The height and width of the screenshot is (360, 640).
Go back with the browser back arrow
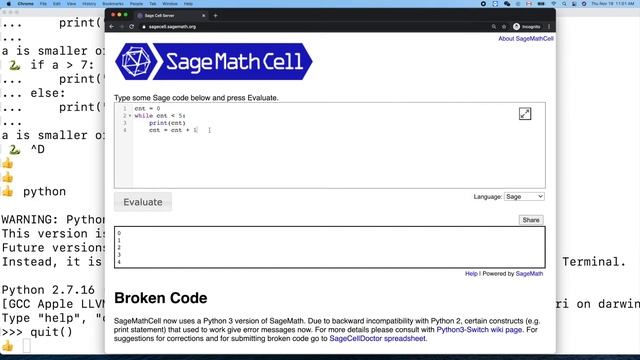point(112,27)
